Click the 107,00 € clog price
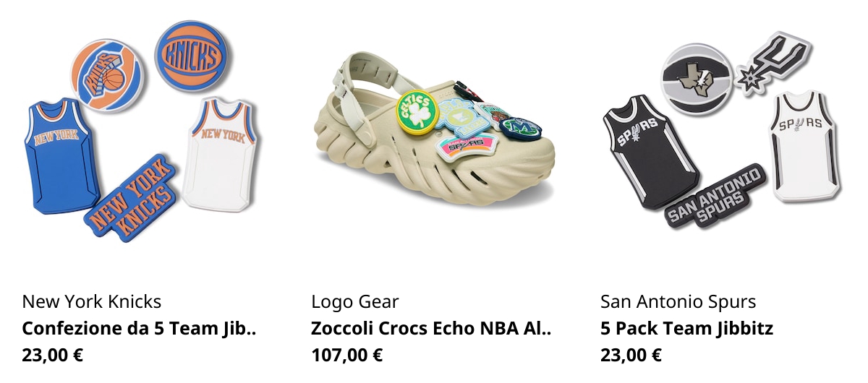 click(x=347, y=356)
